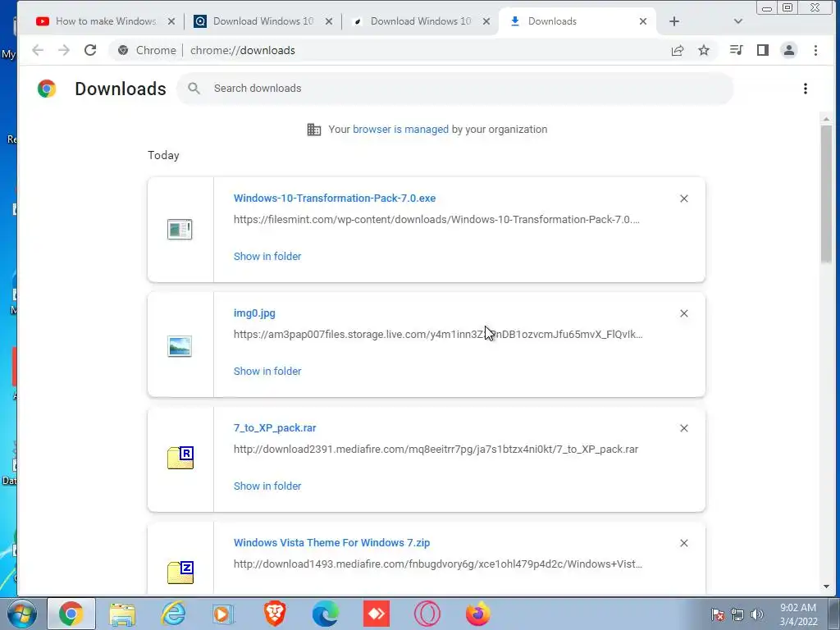Open the media control queue icon
This screenshot has height=630, width=840.
coord(736,50)
